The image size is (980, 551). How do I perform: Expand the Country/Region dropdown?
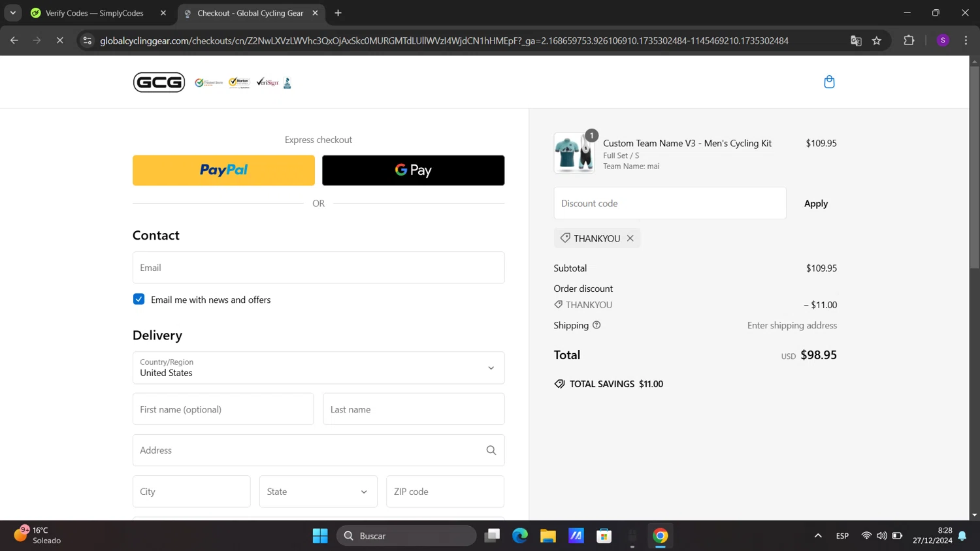coord(318,368)
